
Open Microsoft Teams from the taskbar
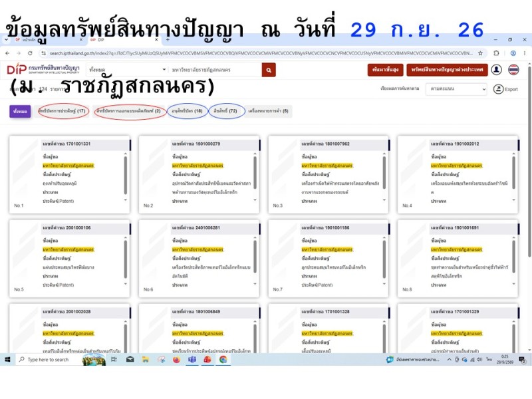point(192,359)
